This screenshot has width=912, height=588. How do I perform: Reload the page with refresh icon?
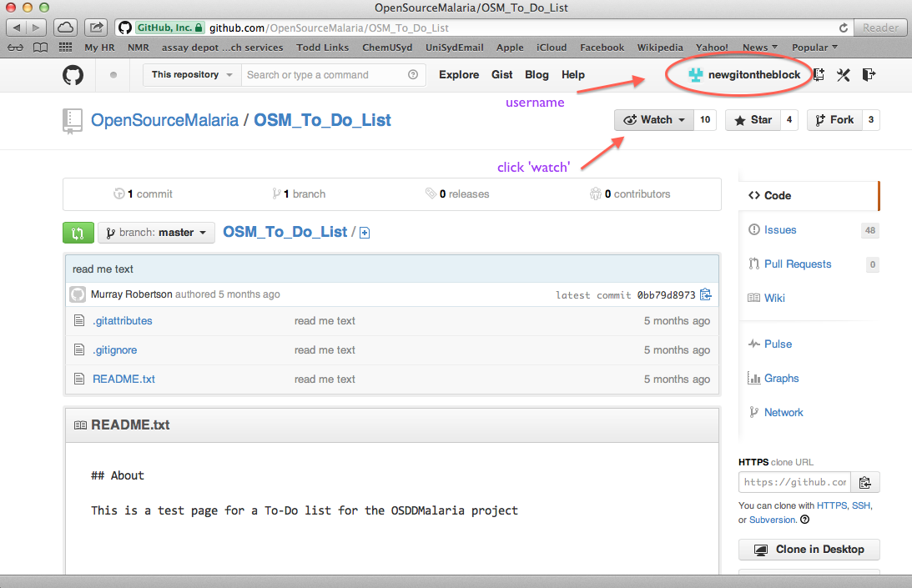click(x=844, y=28)
